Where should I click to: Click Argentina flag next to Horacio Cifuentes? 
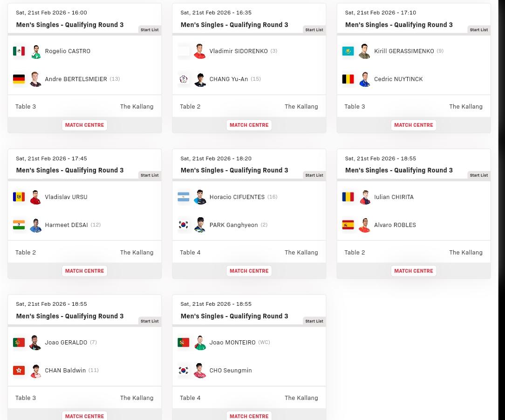click(x=184, y=197)
